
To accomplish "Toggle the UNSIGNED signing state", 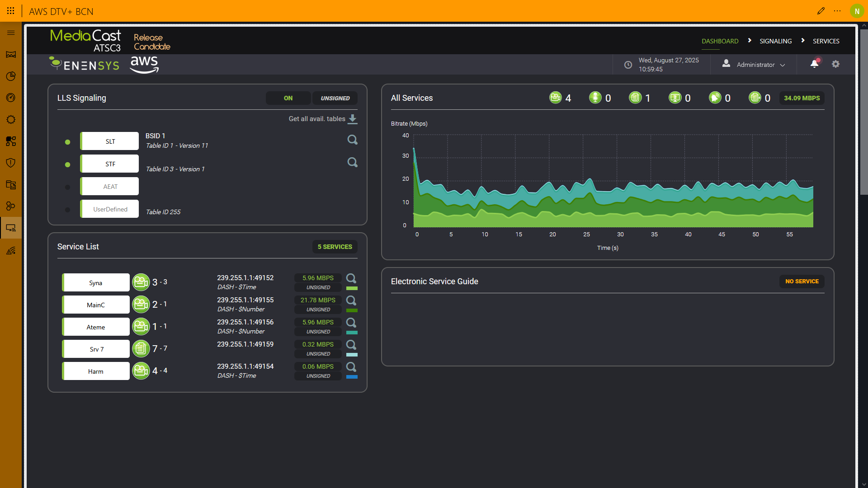I will pyautogui.click(x=335, y=98).
